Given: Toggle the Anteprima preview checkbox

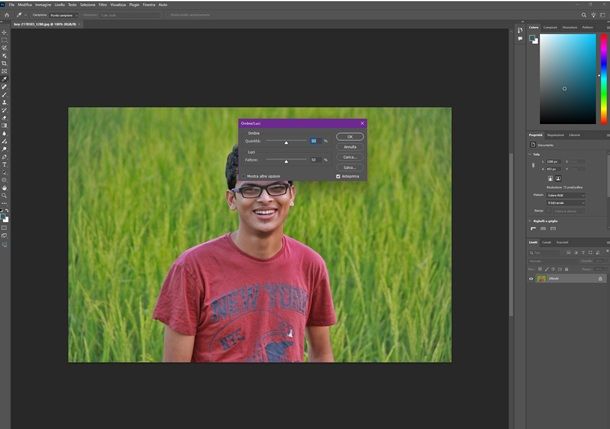Looking at the screenshot, I should 338,176.
